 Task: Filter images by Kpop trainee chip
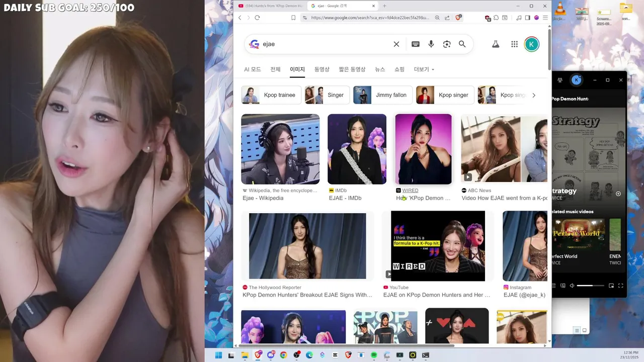pos(271,95)
